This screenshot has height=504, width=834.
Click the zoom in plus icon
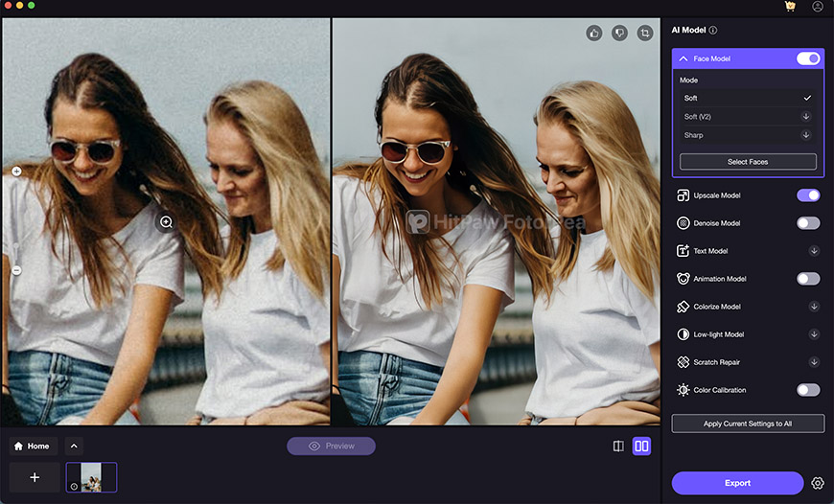click(16, 172)
